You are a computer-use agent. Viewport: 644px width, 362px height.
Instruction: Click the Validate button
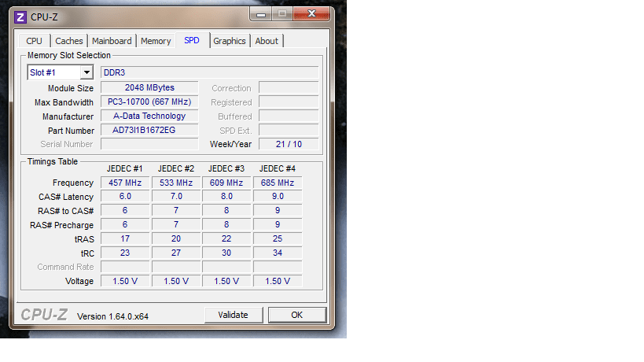(234, 315)
